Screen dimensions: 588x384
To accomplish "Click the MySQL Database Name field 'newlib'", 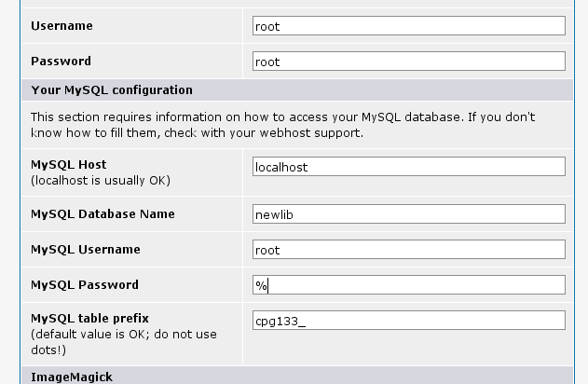I will [408, 214].
